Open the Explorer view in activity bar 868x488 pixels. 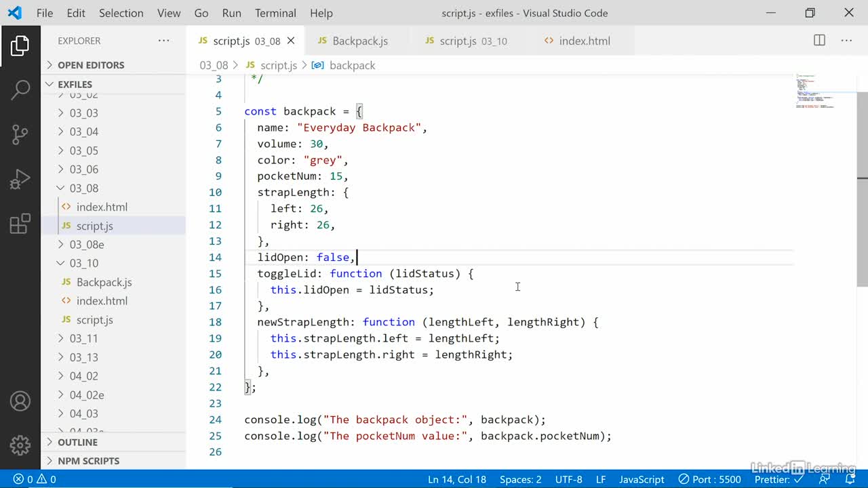coord(20,45)
